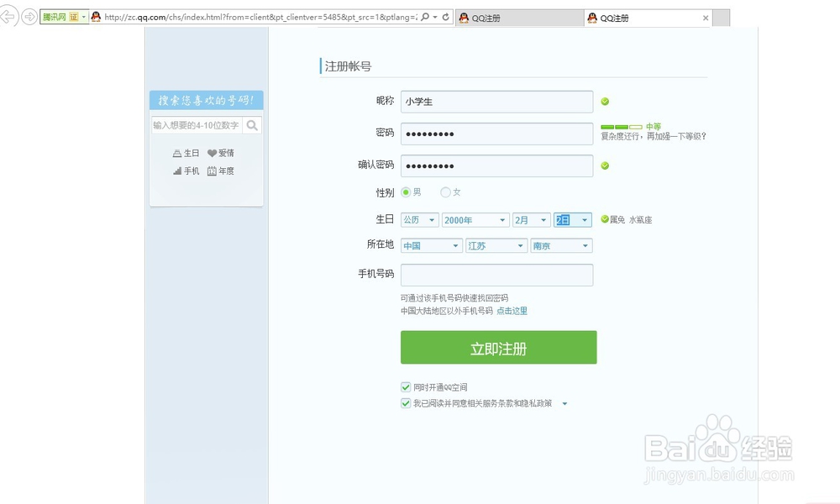Click the browser forward arrow button
This screenshot has height=504, width=840.
click(x=29, y=17)
